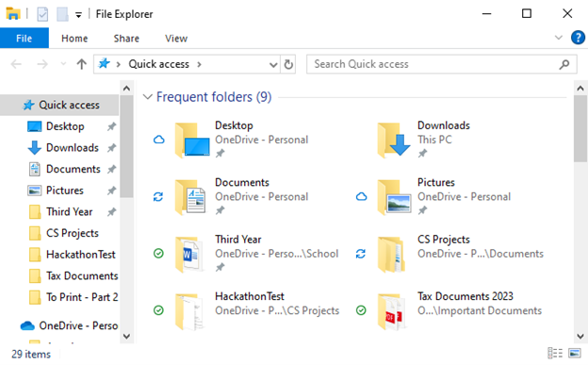Click scroll-up arrow of main content scrollbar
The width and height of the screenshot is (588, 365).
580,89
